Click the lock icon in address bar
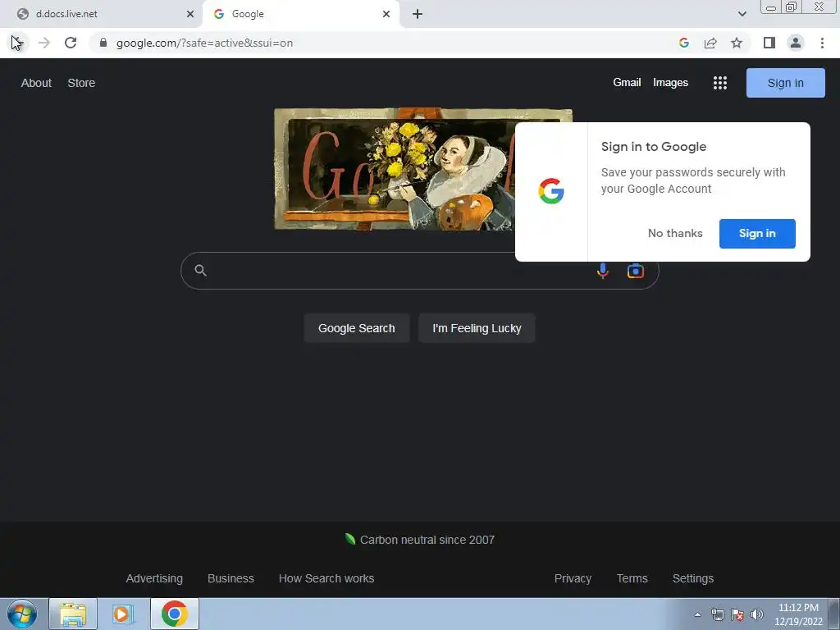840x630 pixels. coord(103,43)
